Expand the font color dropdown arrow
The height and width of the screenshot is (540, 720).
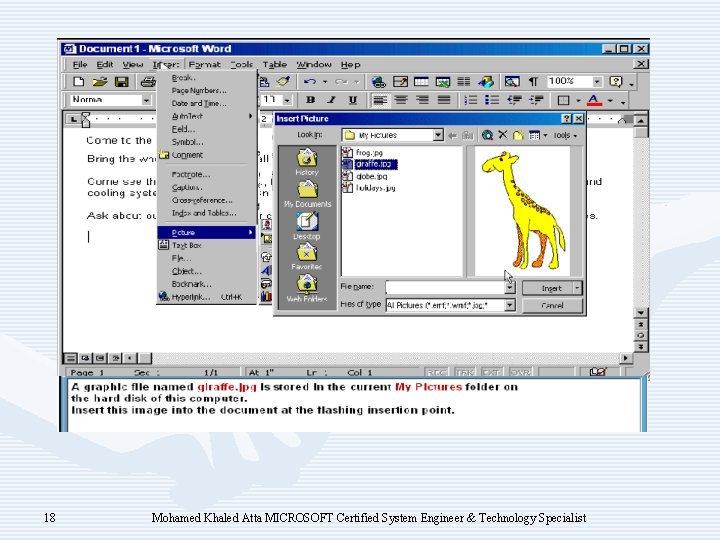click(610, 101)
